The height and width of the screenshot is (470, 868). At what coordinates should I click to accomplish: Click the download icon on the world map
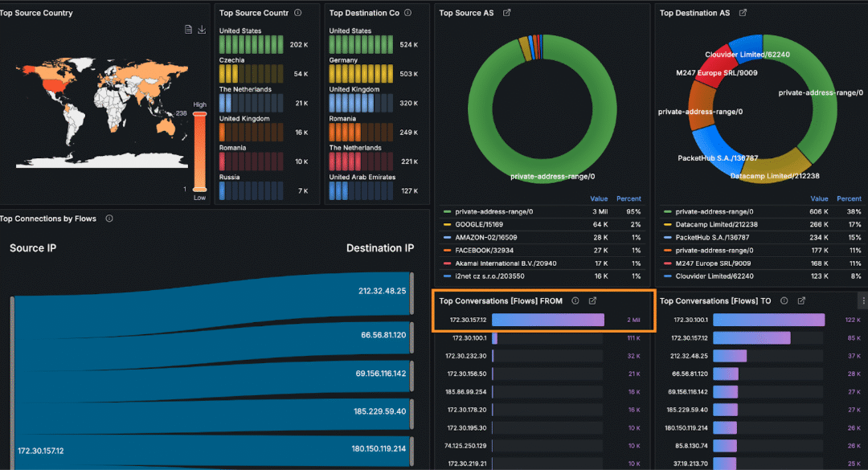202,30
